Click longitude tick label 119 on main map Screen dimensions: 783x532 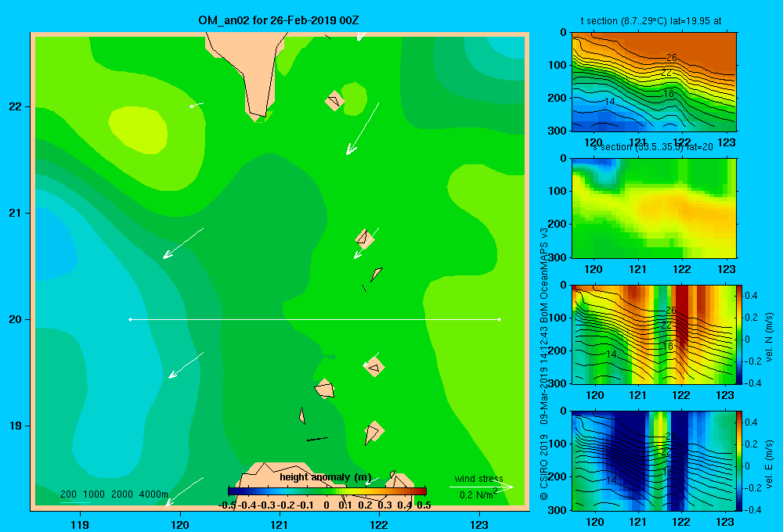tap(80, 524)
